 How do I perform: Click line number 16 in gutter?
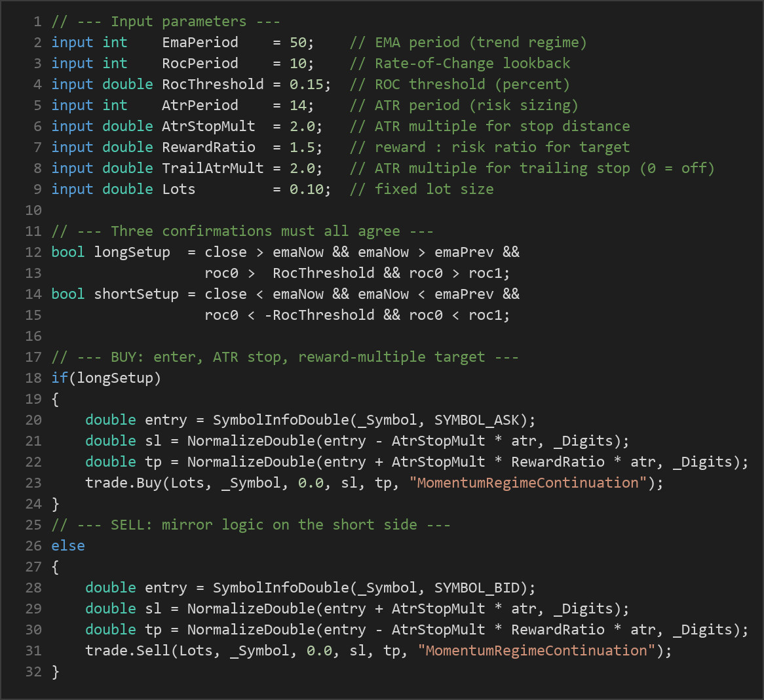(33, 336)
